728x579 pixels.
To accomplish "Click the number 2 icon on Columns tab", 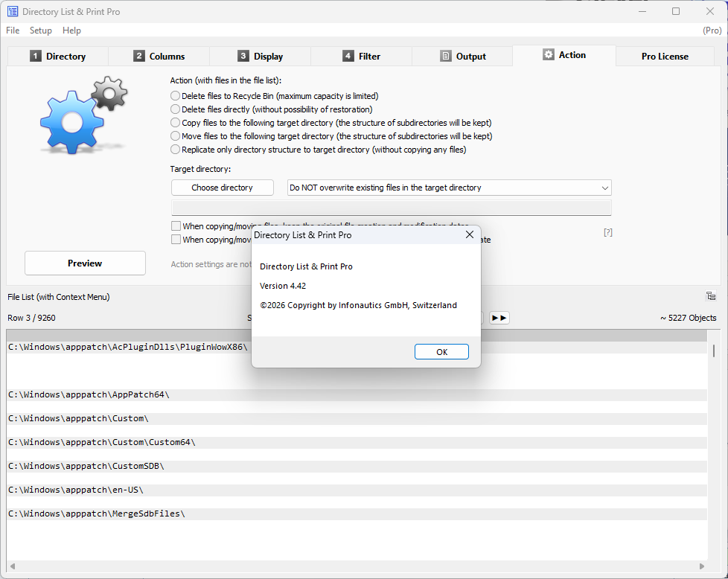I will (138, 56).
